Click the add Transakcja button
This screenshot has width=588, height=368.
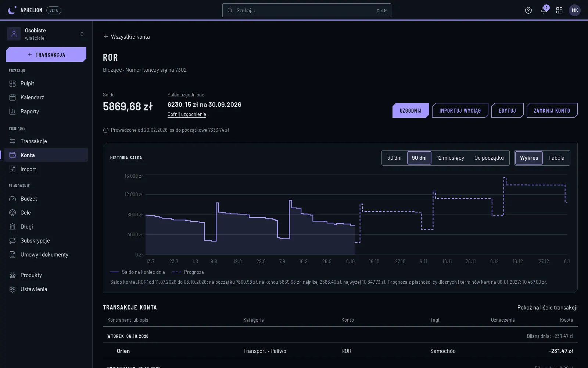(46, 54)
